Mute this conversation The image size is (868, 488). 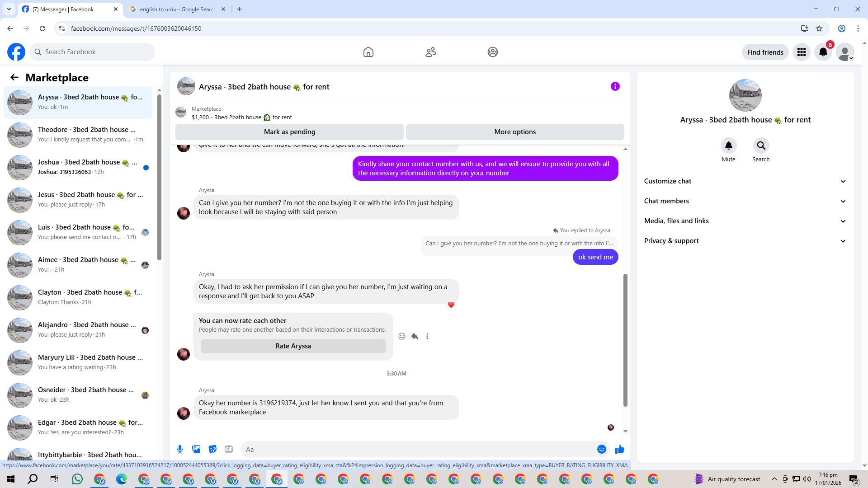728,146
